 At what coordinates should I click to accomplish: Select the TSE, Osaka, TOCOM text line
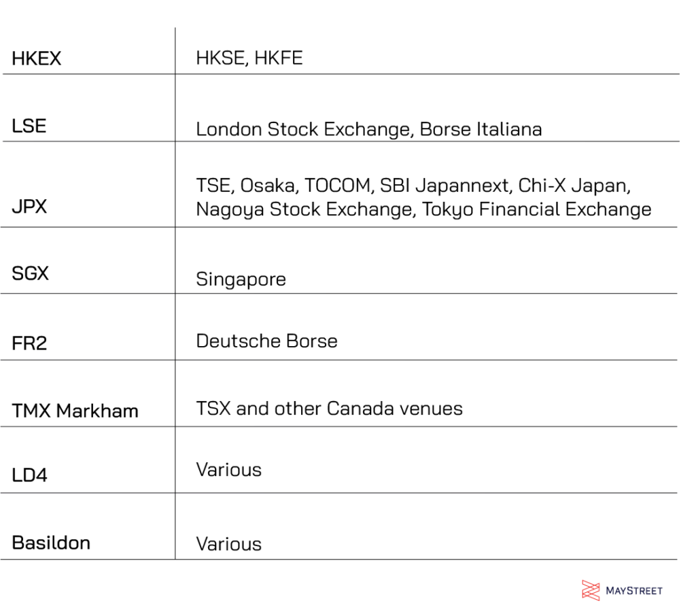coord(413,186)
